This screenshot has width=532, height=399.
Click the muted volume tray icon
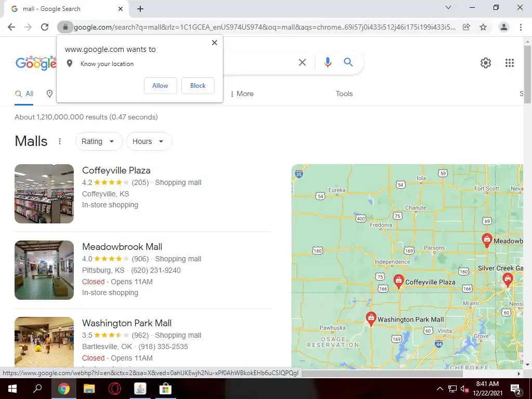[x=464, y=389]
